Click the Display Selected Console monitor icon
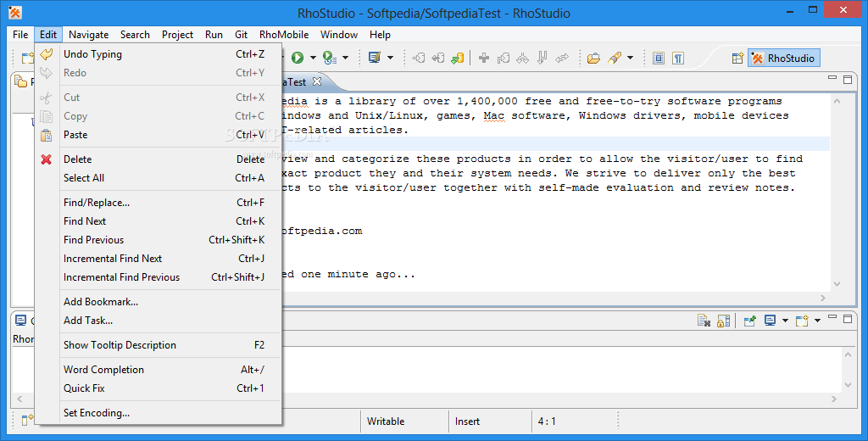868x441 pixels. point(770,321)
